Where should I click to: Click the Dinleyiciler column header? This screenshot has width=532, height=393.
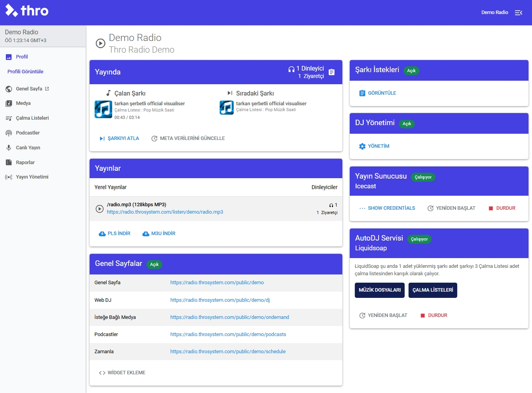[x=324, y=187]
